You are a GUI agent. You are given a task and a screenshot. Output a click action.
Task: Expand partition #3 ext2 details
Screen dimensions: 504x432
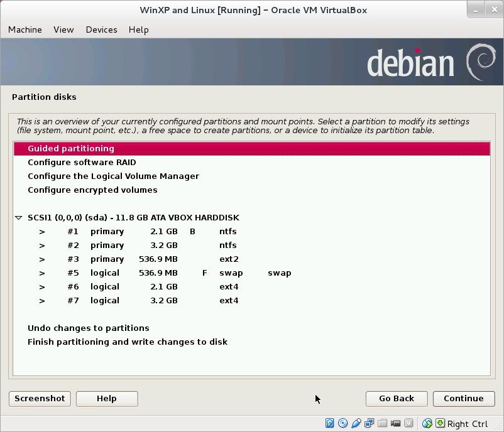click(41, 259)
